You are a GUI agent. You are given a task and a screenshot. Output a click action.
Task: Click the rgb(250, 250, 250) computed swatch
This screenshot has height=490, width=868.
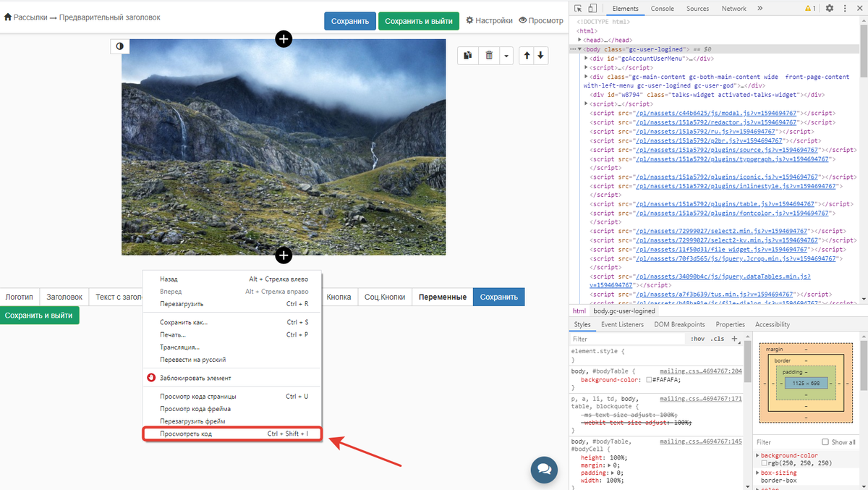[765, 463]
